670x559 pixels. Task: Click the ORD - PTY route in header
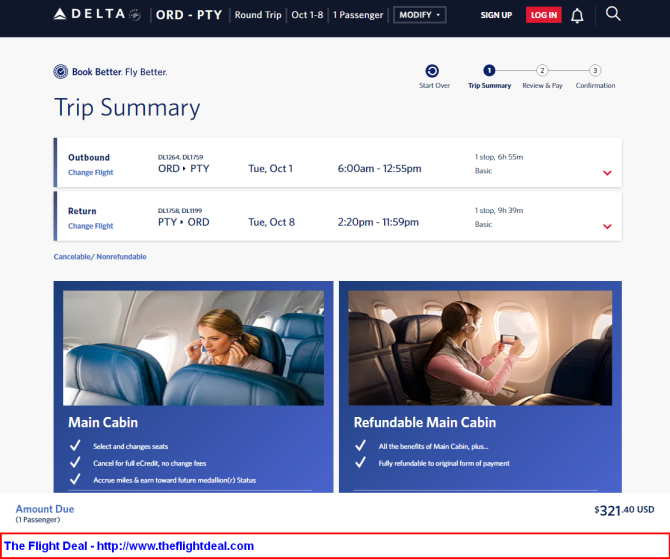pyautogui.click(x=189, y=15)
